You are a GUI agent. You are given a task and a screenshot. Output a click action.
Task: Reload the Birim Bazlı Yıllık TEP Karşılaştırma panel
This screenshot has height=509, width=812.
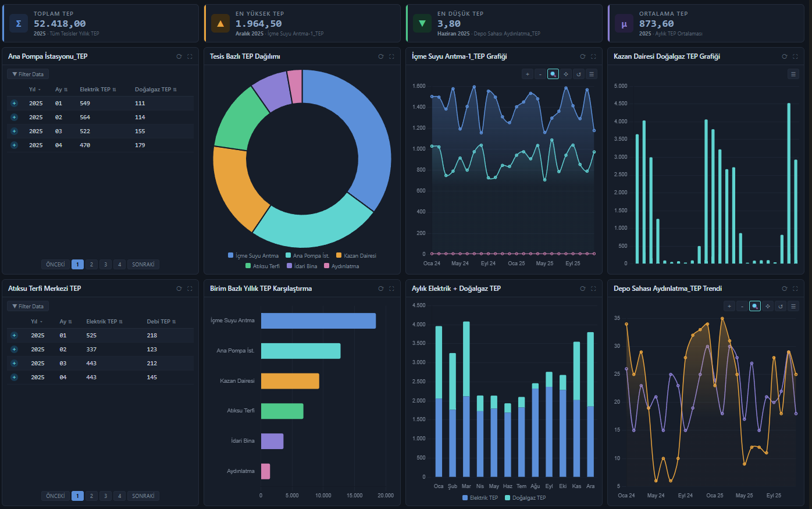tap(381, 289)
